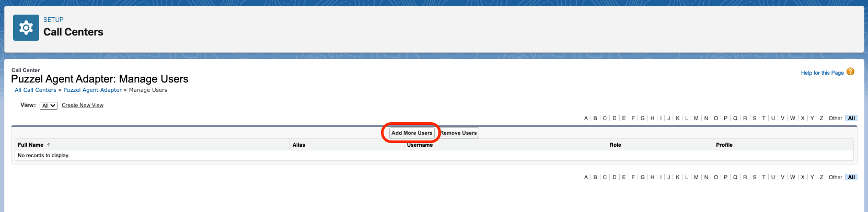Filter by letter M in top index
The image size is (868, 212).
(696, 119)
